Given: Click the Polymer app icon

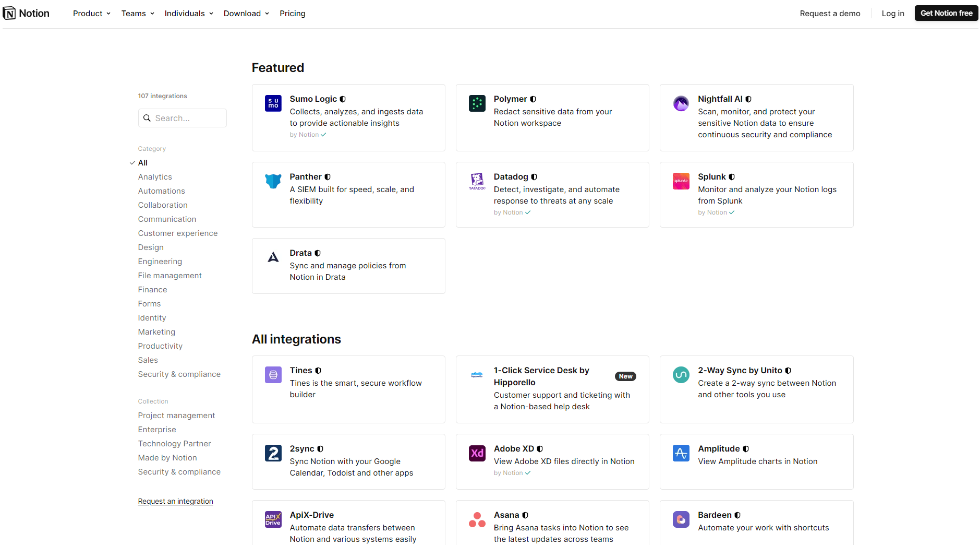Looking at the screenshot, I should point(477,103).
